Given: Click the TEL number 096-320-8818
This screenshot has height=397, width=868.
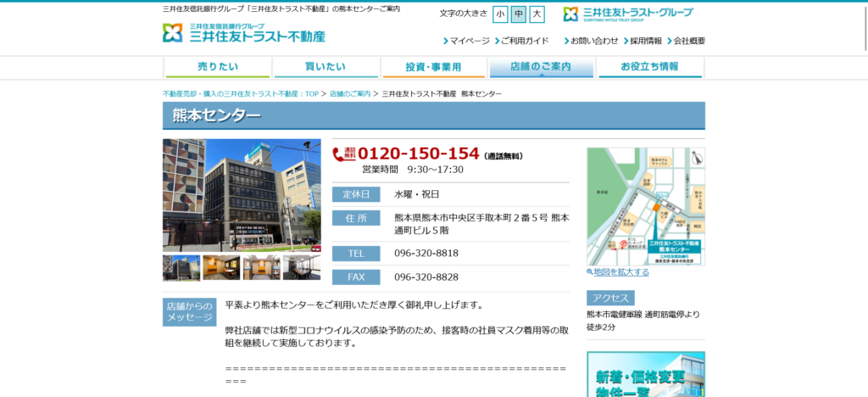Looking at the screenshot, I should pyautogui.click(x=426, y=254).
